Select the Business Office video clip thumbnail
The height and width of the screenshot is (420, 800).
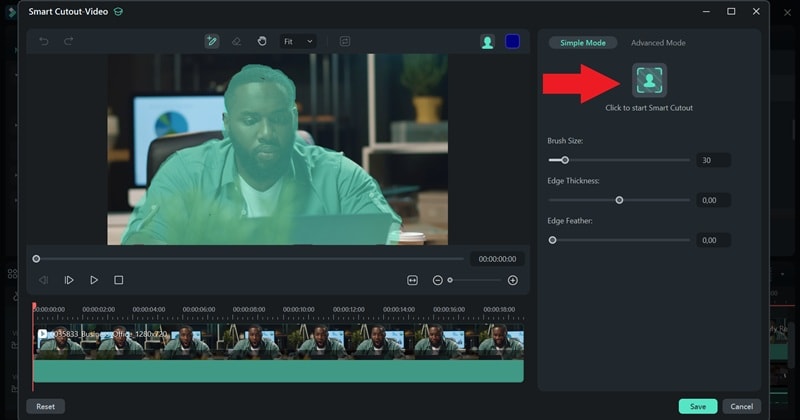click(279, 341)
